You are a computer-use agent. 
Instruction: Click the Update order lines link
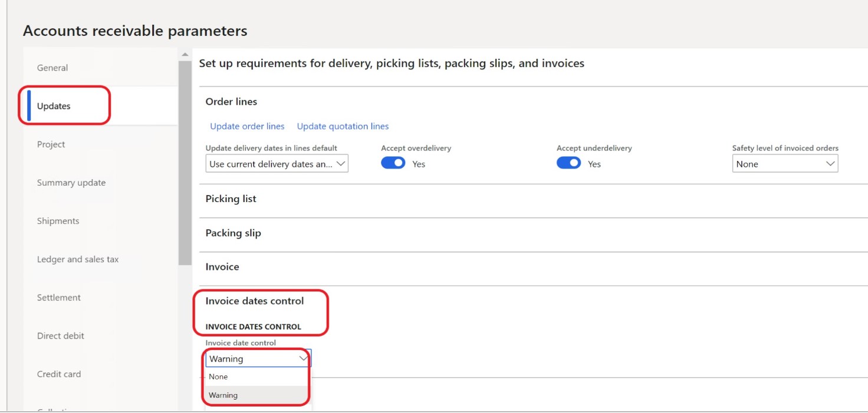pos(247,125)
